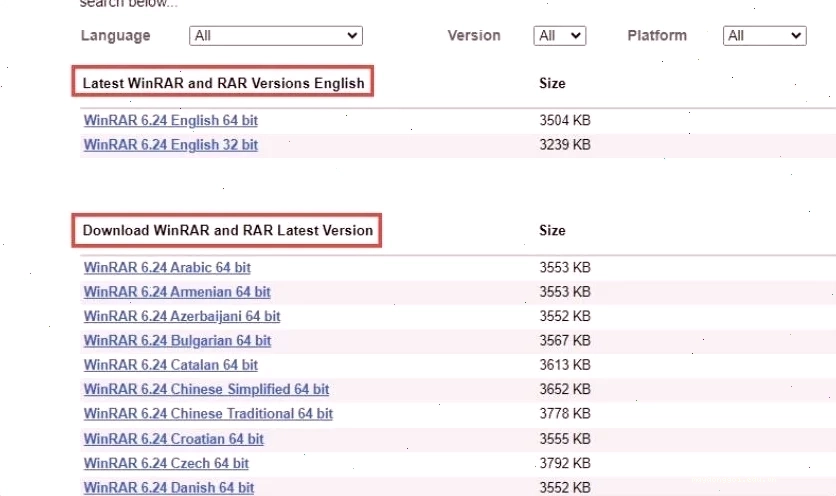Select the 3778 KB size value

pyautogui.click(x=565, y=414)
